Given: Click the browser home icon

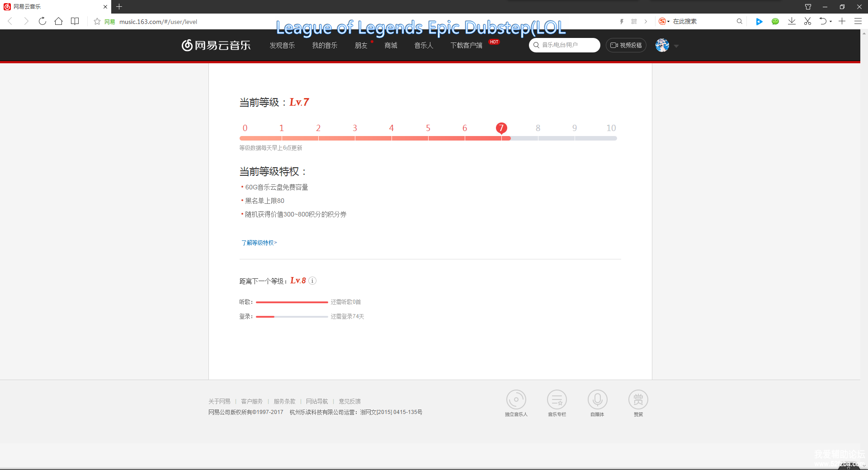Looking at the screenshot, I should coord(58,21).
